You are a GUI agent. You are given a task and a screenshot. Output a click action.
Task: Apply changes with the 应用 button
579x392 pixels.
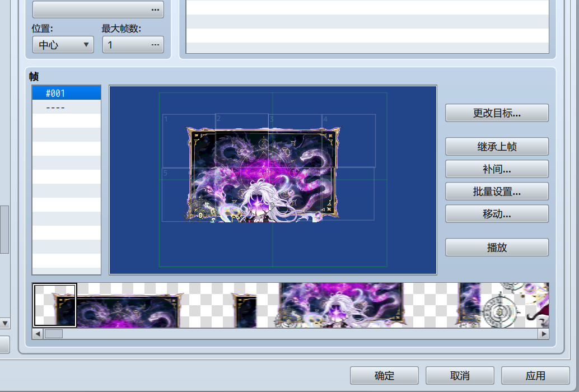(x=535, y=375)
